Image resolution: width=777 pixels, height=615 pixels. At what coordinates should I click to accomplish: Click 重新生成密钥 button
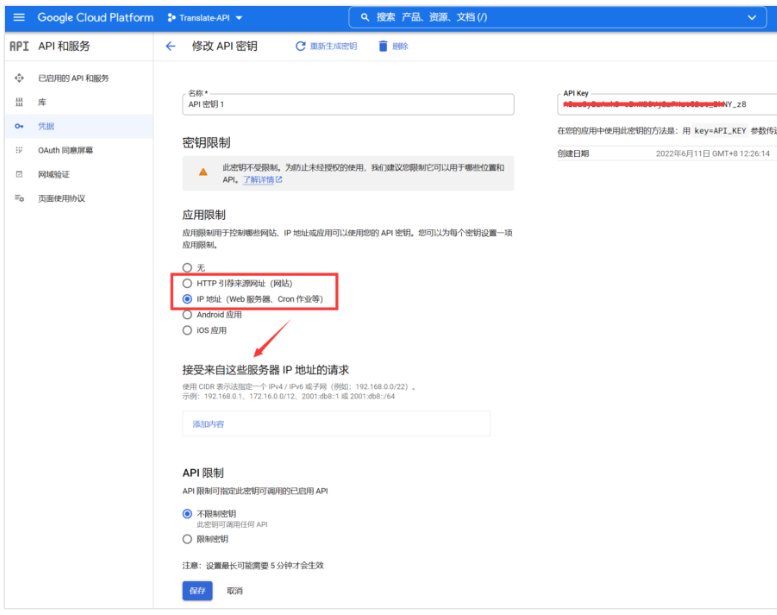[326, 46]
